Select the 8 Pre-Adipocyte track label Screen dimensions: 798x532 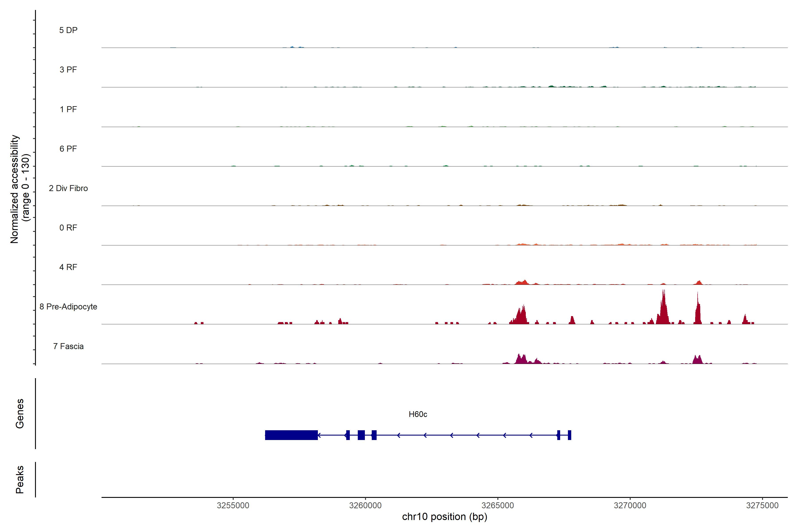tap(68, 307)
